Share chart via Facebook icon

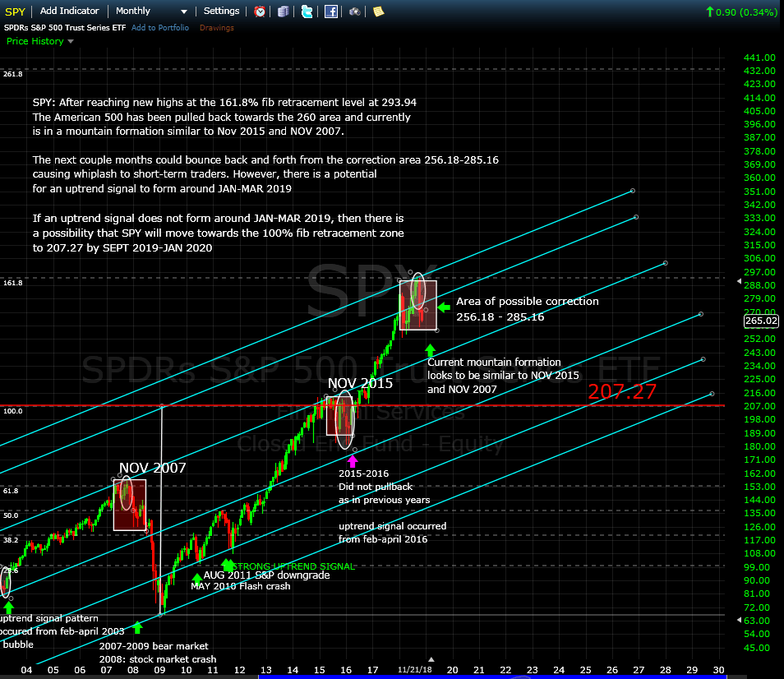tap(331, 12)
